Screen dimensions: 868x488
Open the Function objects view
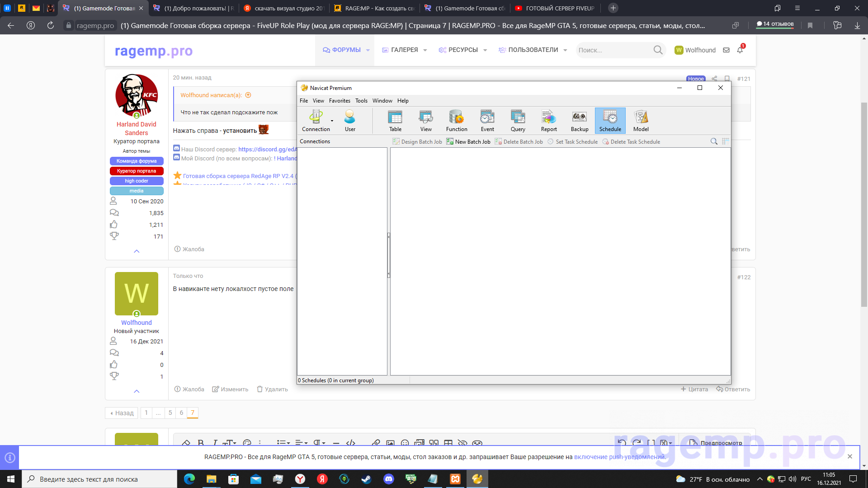pos(457,121)
